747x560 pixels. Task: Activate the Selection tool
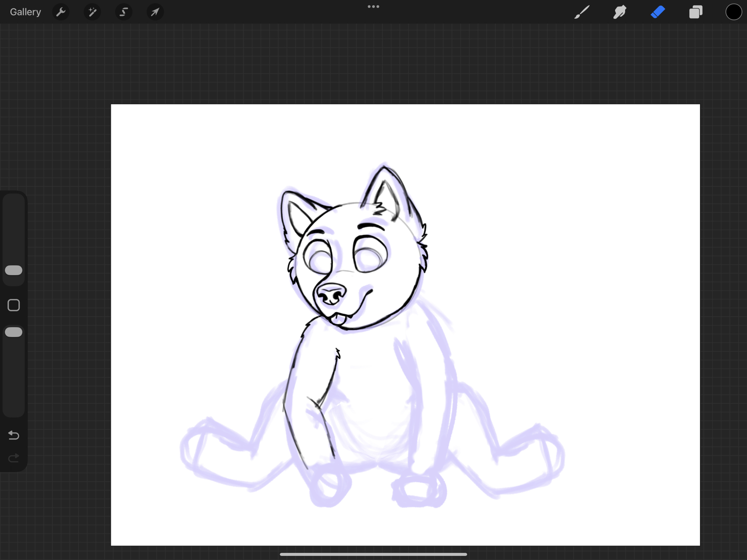pos(124,12)
